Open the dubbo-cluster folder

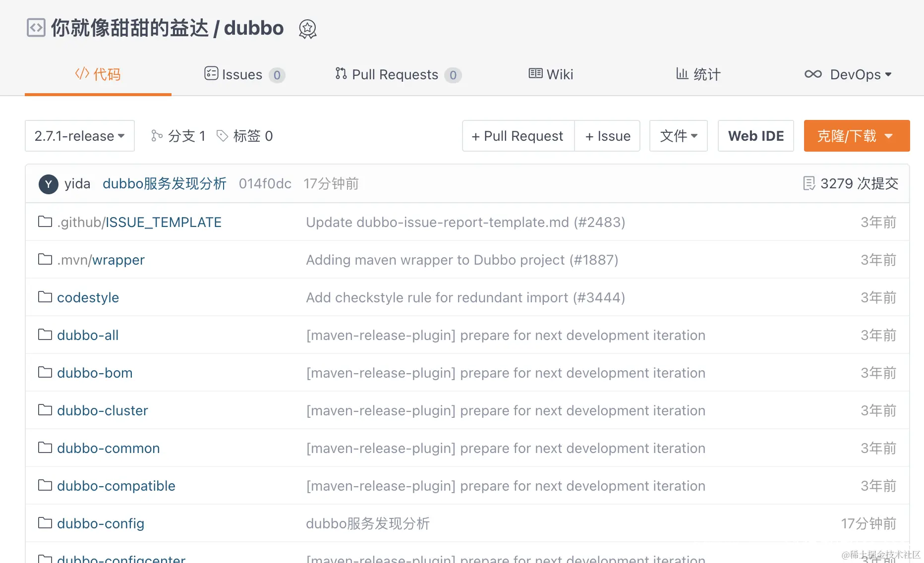[103, 410]
